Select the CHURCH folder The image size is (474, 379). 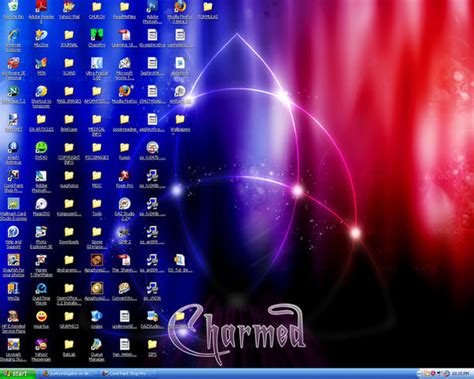tap(97, 9)
